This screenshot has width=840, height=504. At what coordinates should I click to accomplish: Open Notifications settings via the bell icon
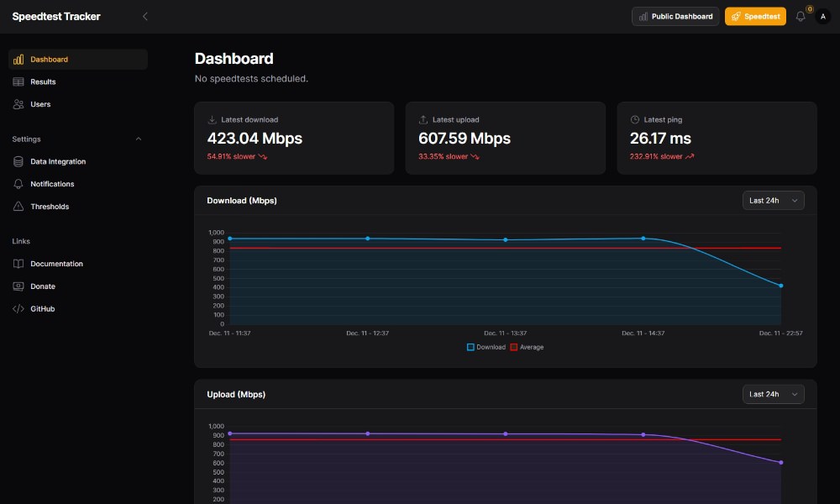18,184
